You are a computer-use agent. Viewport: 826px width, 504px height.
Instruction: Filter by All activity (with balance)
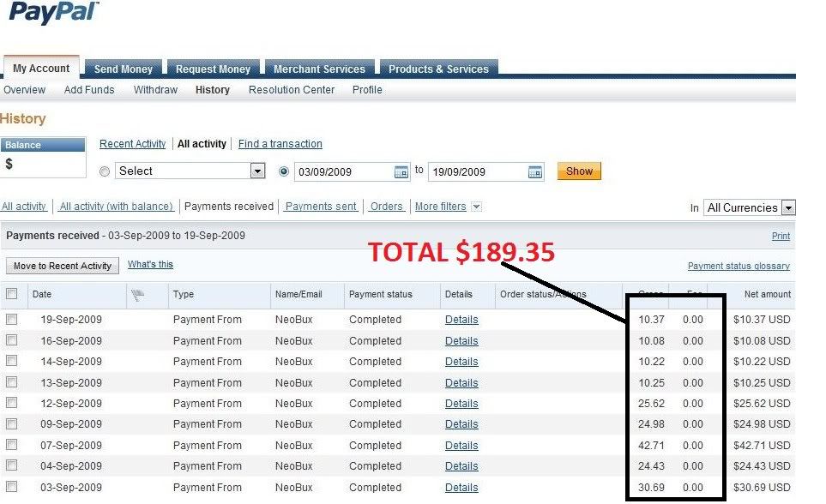pyautogui.click(x=117, y=207)
